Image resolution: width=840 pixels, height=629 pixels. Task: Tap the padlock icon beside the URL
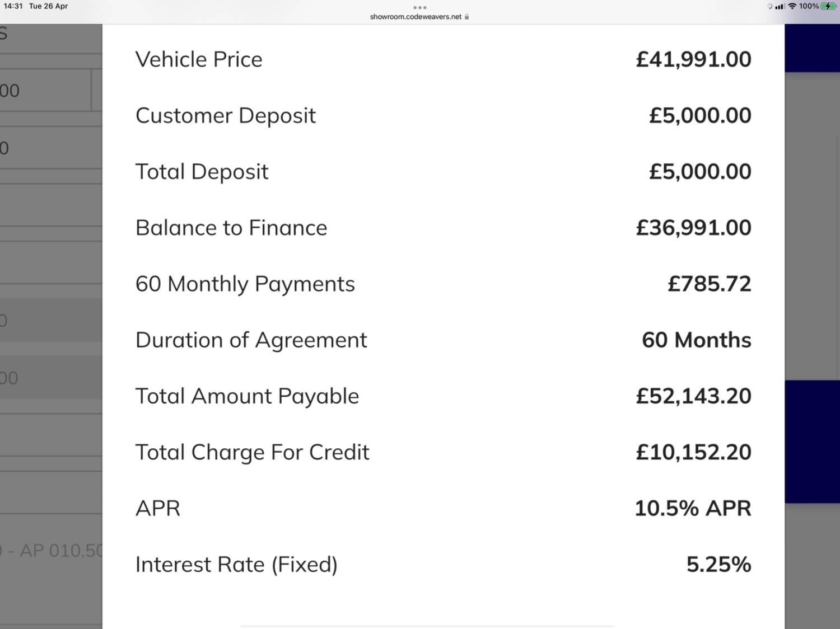click(466, 17)
